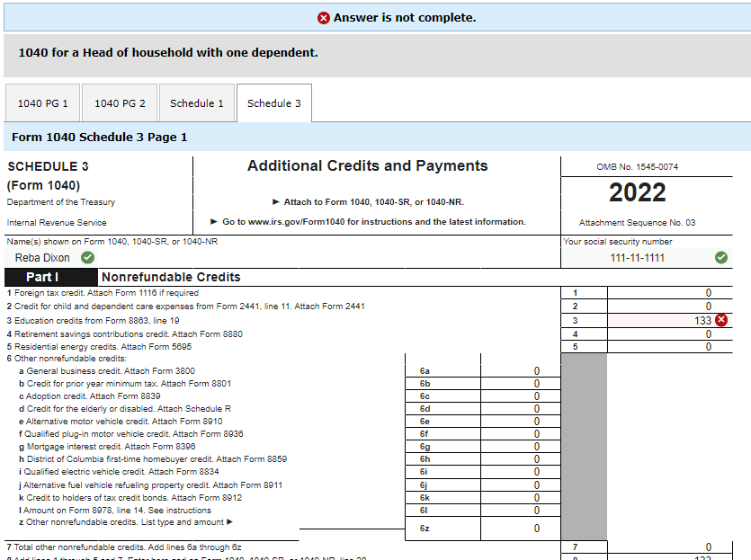The image size is (751, 560).
Task: Select the Schedule 3 tab
Action: coord(274,102)
